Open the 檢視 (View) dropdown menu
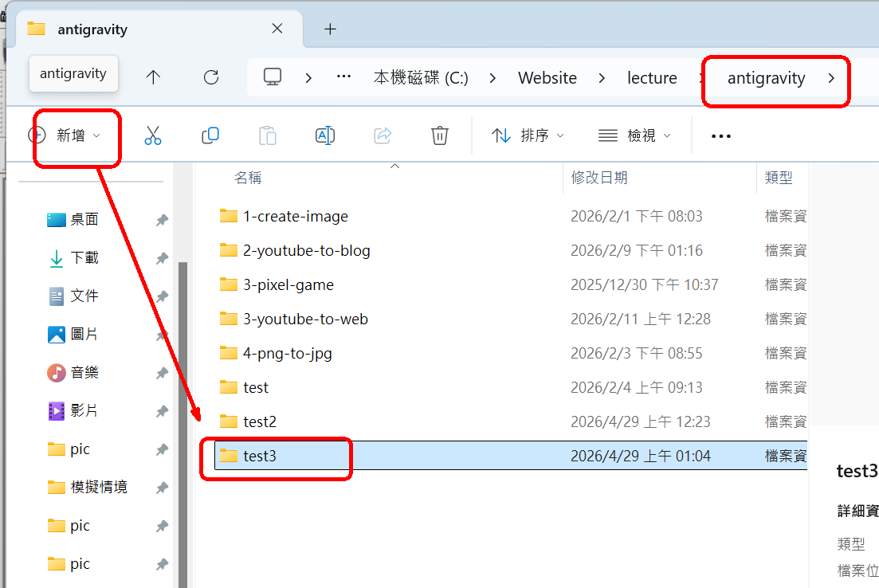Image resolution: width=879 pixels, height=588 pixels. [634, 135]
